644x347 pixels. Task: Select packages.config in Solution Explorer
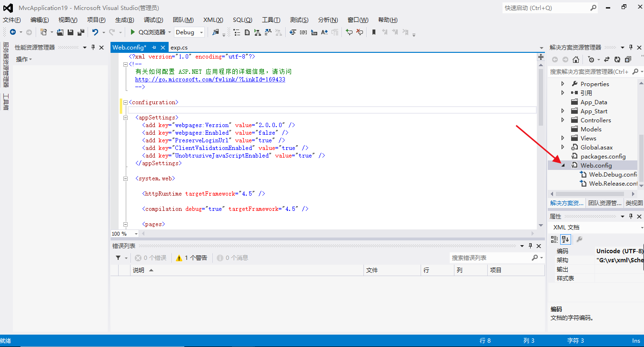pyautogui.click(x=603, y=156)
